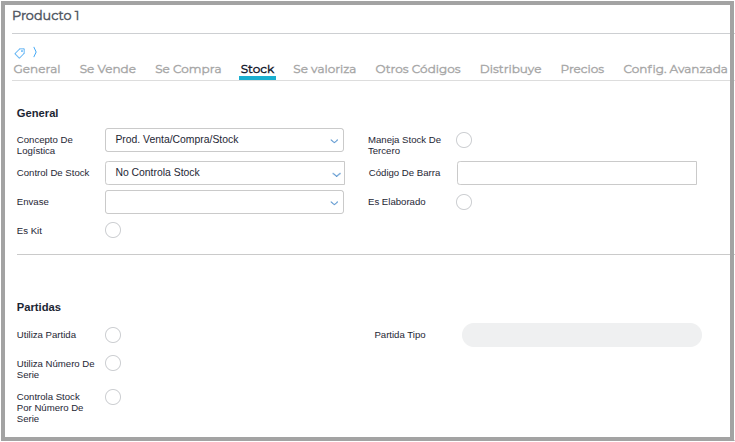
Task: Go to the Se valoriza tab
Action: coord(324,69)
